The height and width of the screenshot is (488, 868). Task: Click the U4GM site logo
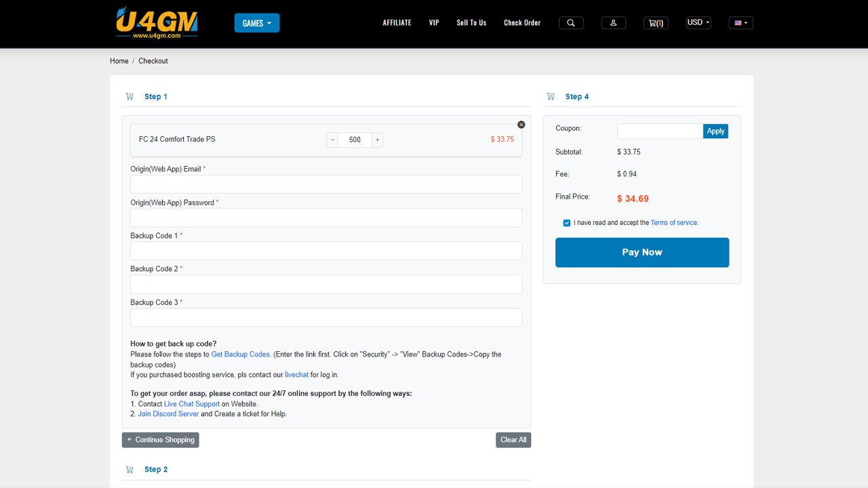pos(157,23)
